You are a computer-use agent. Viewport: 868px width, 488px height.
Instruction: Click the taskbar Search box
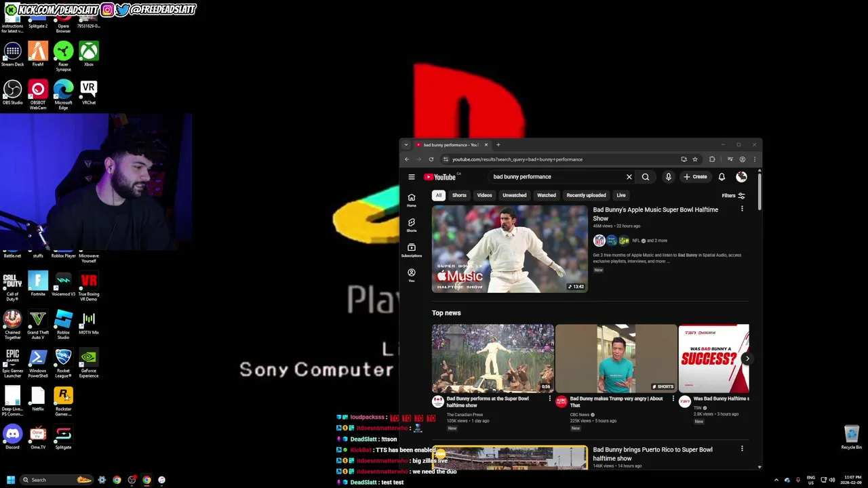coord(56,480)
